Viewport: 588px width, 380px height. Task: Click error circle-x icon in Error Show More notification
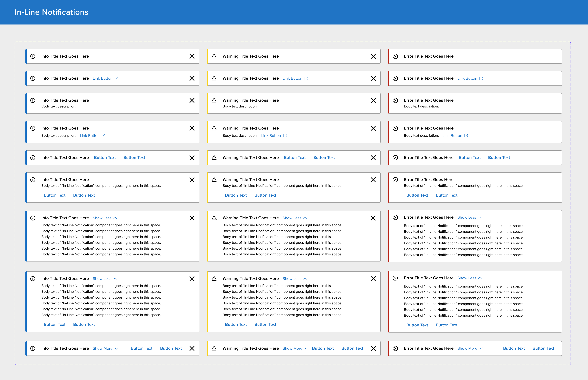click(395, 348)
